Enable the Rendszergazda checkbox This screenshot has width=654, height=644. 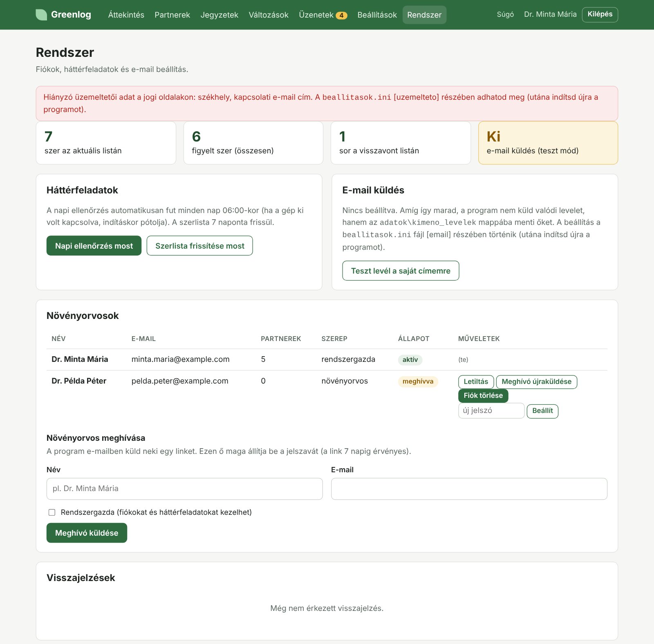tap(52, 512)
